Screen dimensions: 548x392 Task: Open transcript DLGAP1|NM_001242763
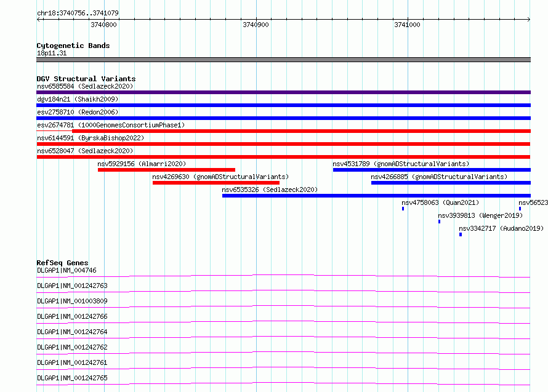pos(72,286)
